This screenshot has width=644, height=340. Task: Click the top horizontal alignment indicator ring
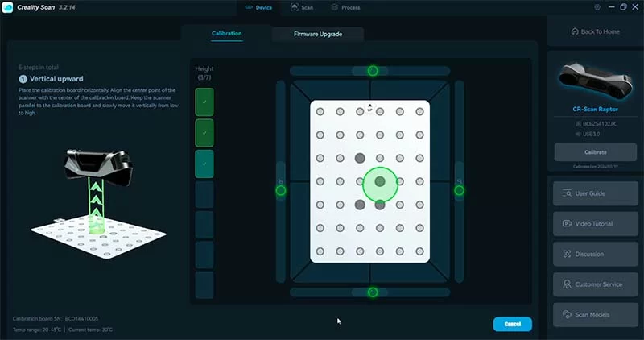pyautogui.click(x=373, y=71)
